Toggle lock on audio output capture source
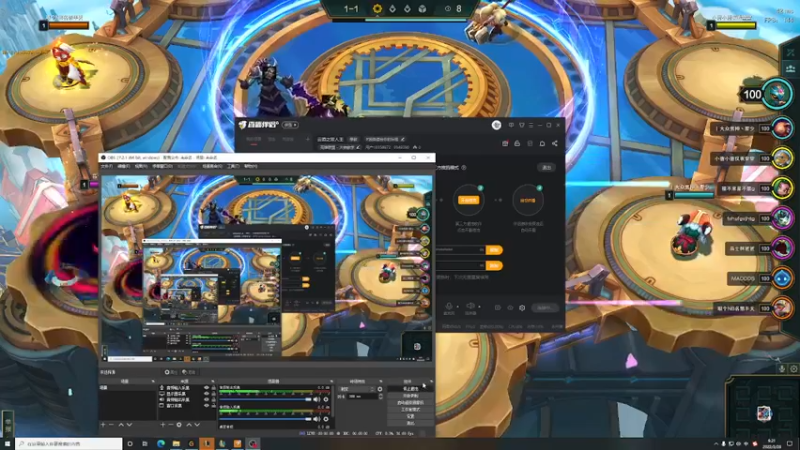The image size is (800, 450). click(214, 399)
